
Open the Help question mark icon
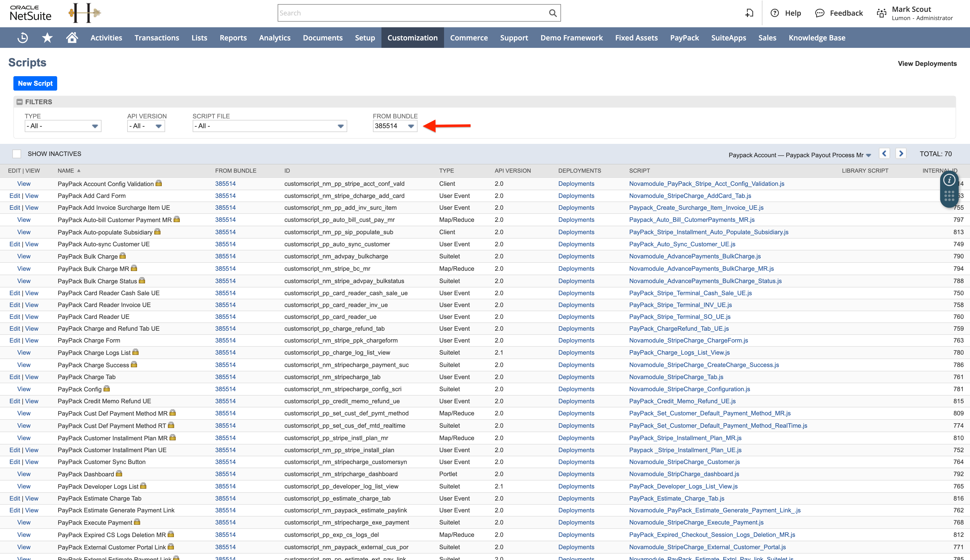pos(775,13)
